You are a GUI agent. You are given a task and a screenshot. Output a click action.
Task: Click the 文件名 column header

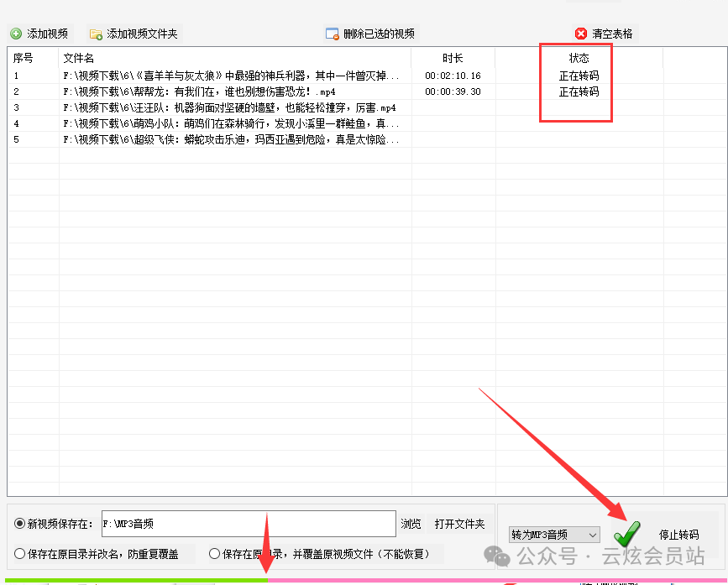click(x=78, y=58)
